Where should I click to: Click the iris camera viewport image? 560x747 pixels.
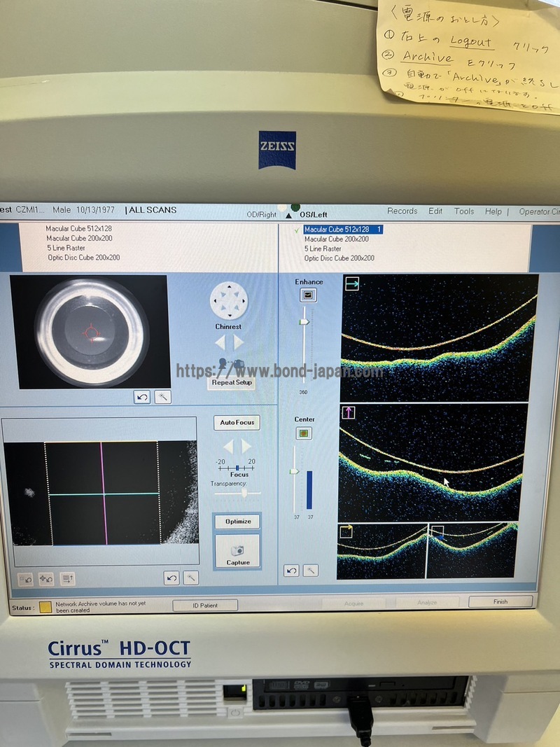[90, 332]
